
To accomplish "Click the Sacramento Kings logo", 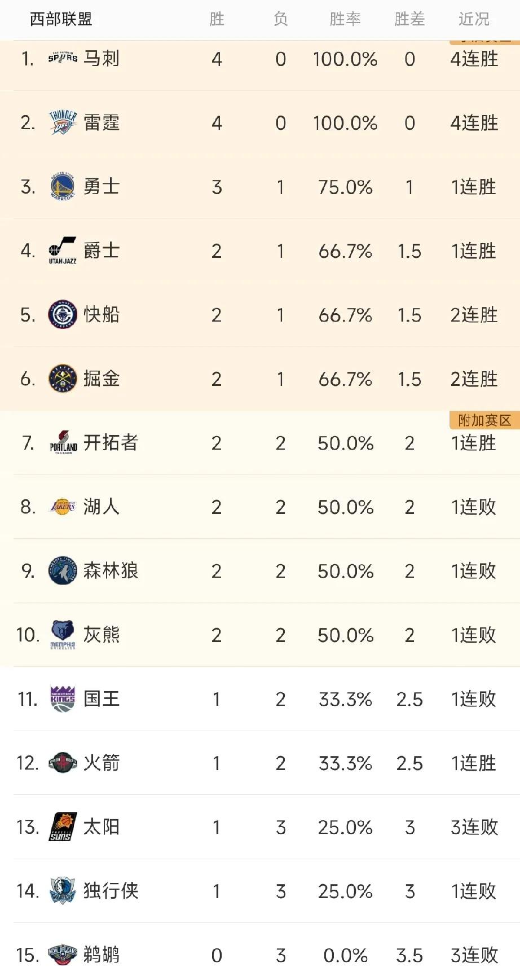I will pos(63,698).
